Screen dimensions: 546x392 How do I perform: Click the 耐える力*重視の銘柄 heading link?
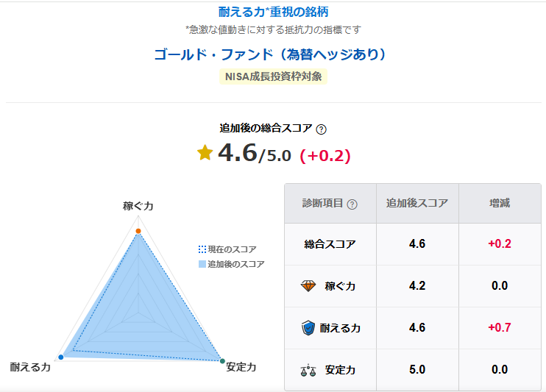273,12
